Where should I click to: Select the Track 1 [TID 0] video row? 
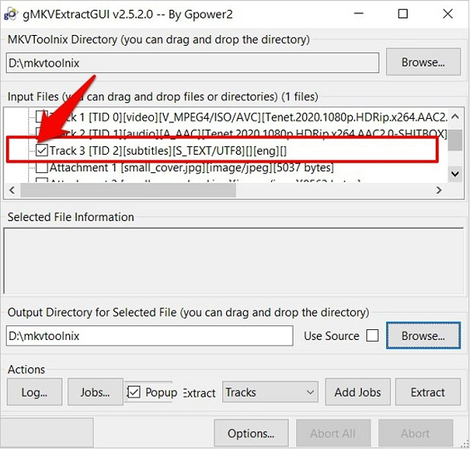pos(248,117)
